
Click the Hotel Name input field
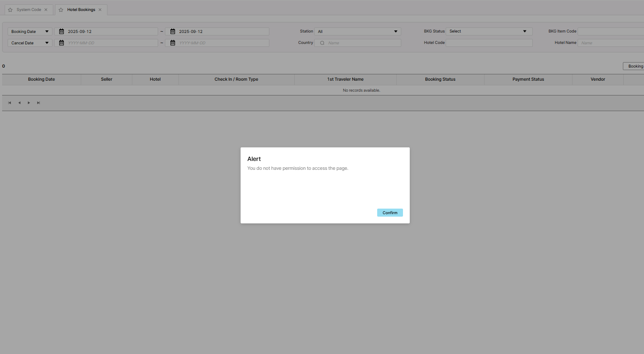click(x=611, y=43)
